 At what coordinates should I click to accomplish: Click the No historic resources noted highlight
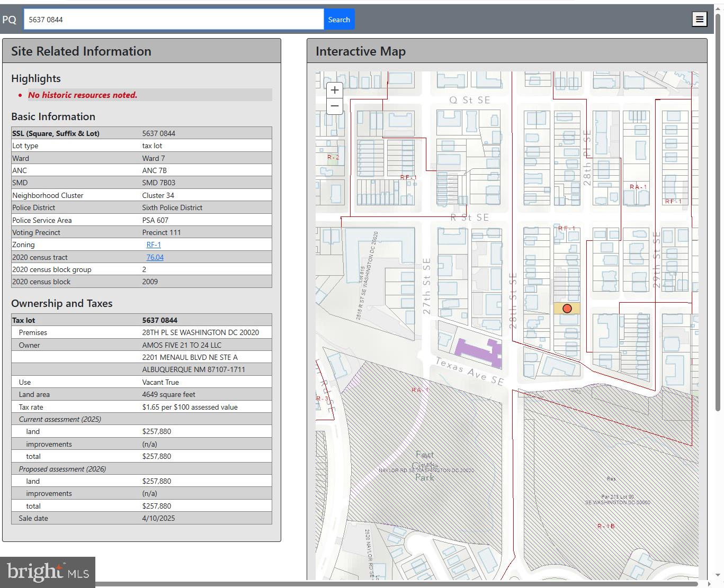click(x=83, y=95)
